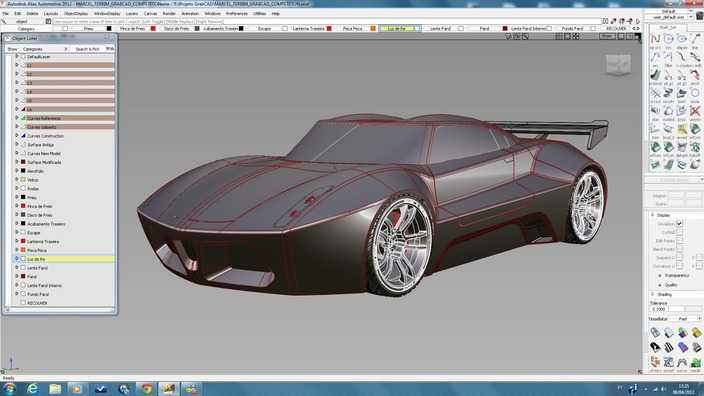Open the Show Categories dropdown in Object Lister
Image resolution: width=704 pixels, height=396 pixels.
[45, 48]
